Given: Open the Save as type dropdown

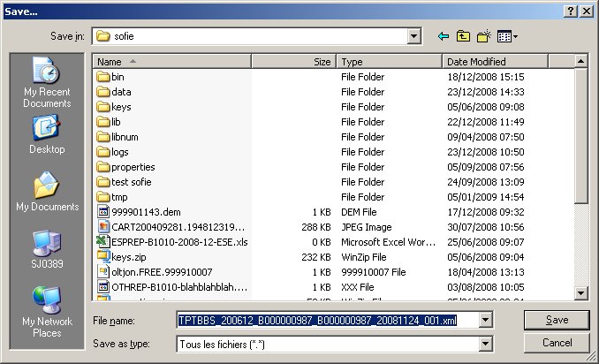Looking at the screenshot, I should 485,342.
